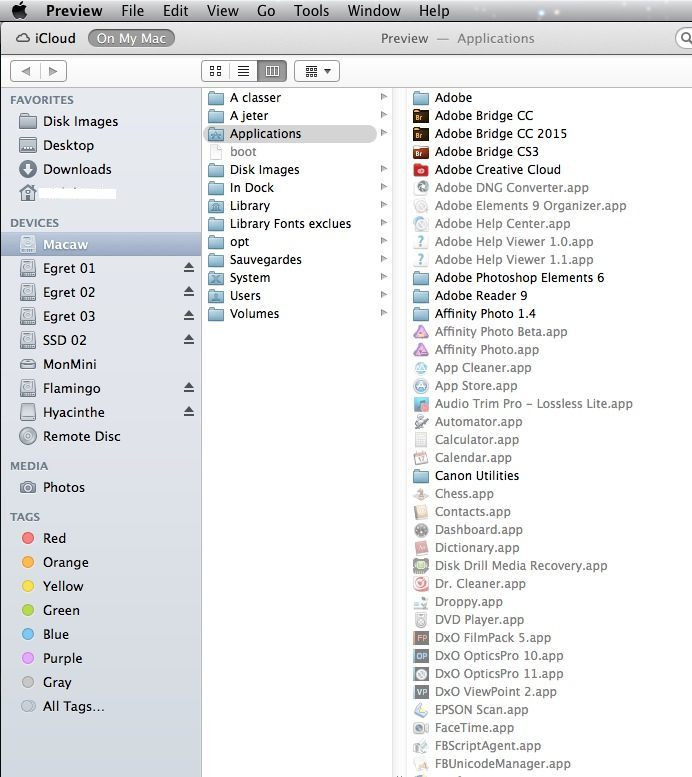This screenshot has width=692, height=777.
Task: Open the Window menu
Action: 374,10
